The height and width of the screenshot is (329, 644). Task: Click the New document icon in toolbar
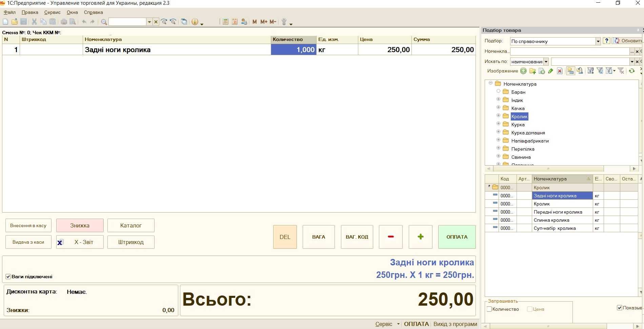click(5, 22)
